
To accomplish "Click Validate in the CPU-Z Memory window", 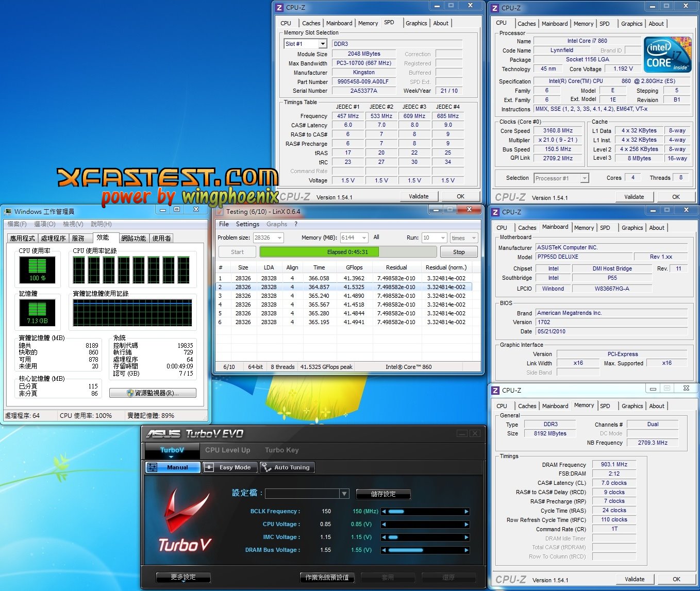I will point(635,579).
